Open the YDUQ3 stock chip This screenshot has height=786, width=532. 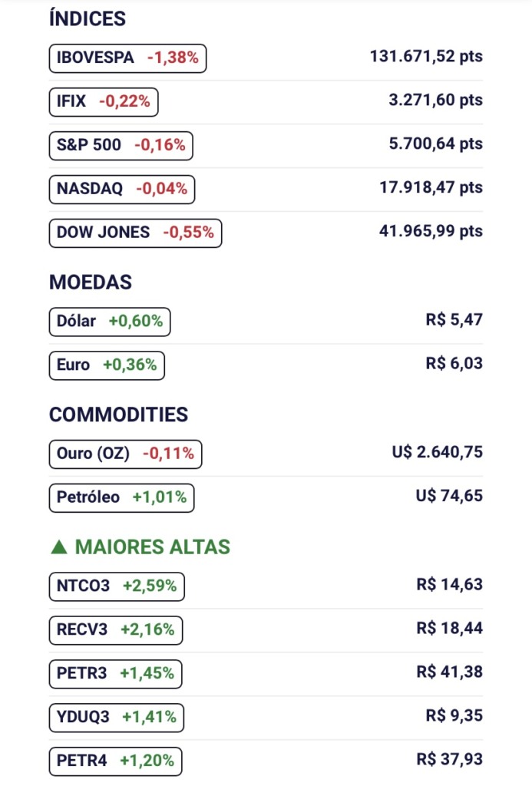(116, 718)
